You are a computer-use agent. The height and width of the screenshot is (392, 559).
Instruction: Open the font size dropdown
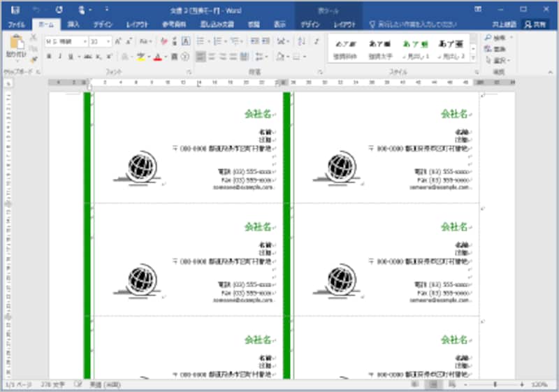click(x=101, y=42)
